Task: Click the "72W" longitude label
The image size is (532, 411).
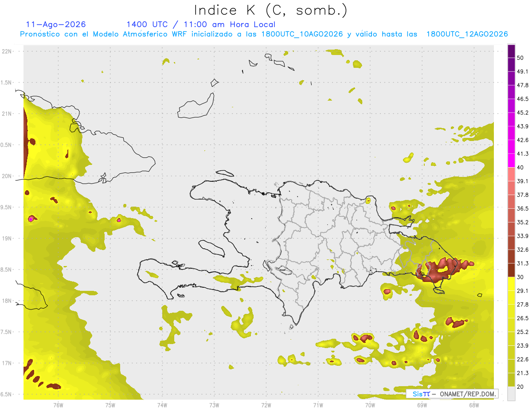Action: tap(266, 405)
